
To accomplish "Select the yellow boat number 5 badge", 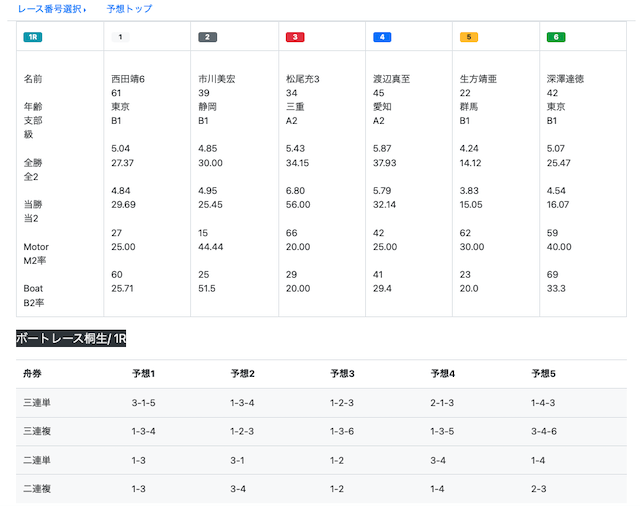I will point(469,37).
